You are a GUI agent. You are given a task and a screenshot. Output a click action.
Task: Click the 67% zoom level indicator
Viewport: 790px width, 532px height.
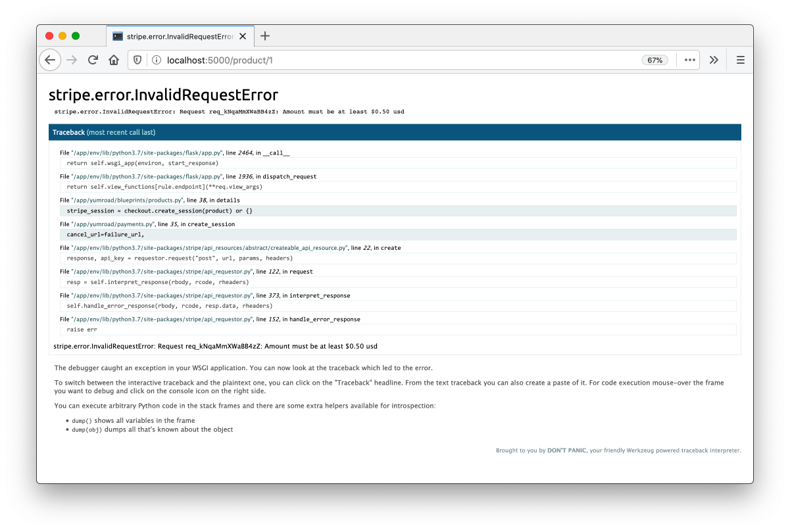[654, 59]
